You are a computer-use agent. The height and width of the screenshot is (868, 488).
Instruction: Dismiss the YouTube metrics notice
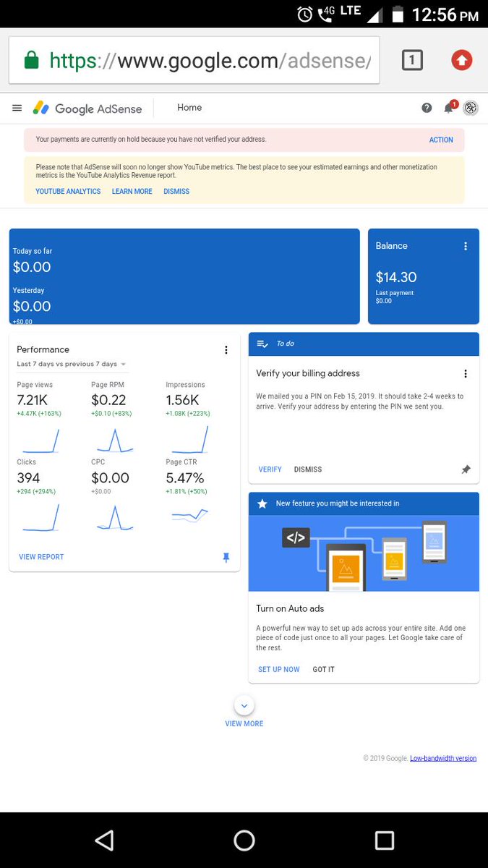point(176,192)
